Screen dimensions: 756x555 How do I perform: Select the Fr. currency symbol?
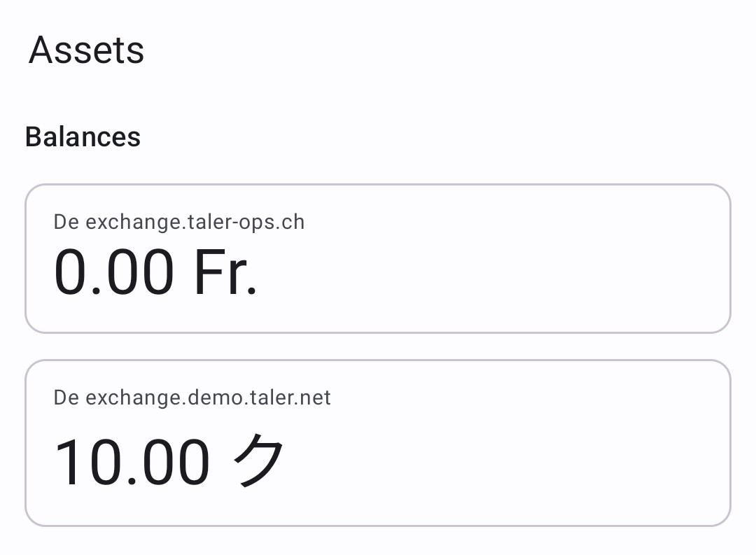[x=225, y=271]
